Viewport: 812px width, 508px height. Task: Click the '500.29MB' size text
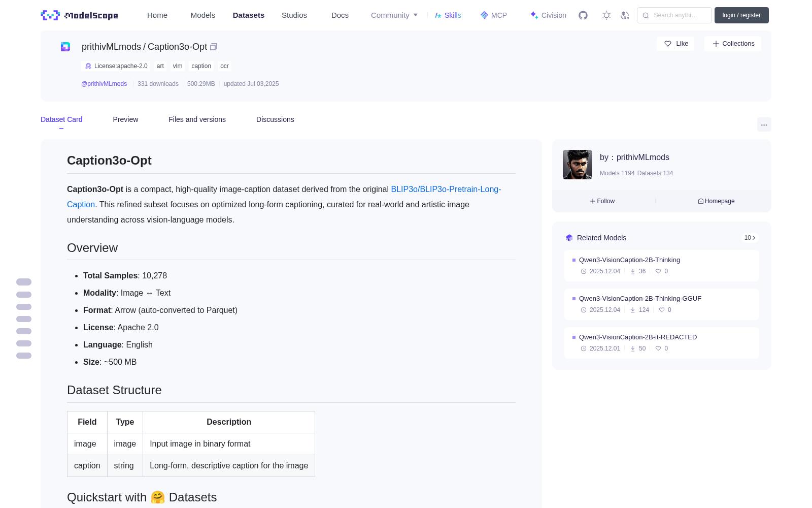(201, 84)
